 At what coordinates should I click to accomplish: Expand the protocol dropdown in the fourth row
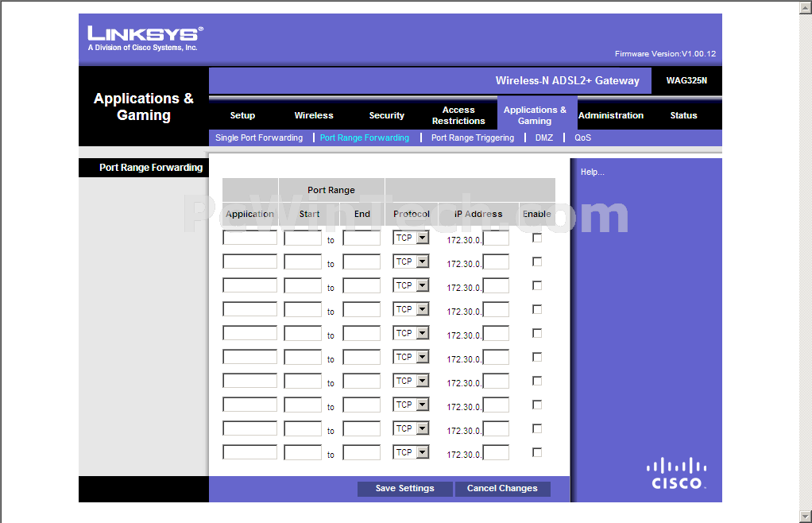tap(412, 309)
